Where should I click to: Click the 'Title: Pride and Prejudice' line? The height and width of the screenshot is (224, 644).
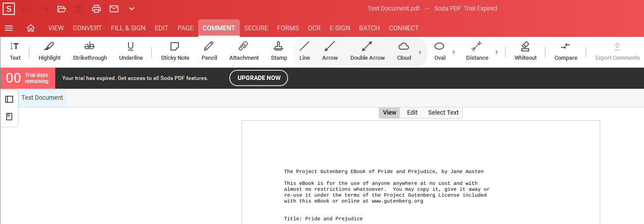(x=323, y=219)
